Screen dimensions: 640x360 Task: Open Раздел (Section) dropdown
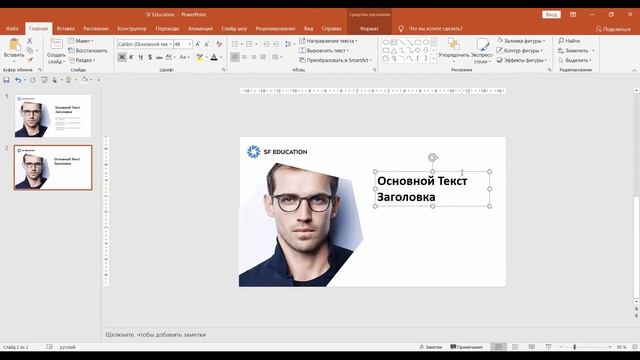(x=82, y=60)
